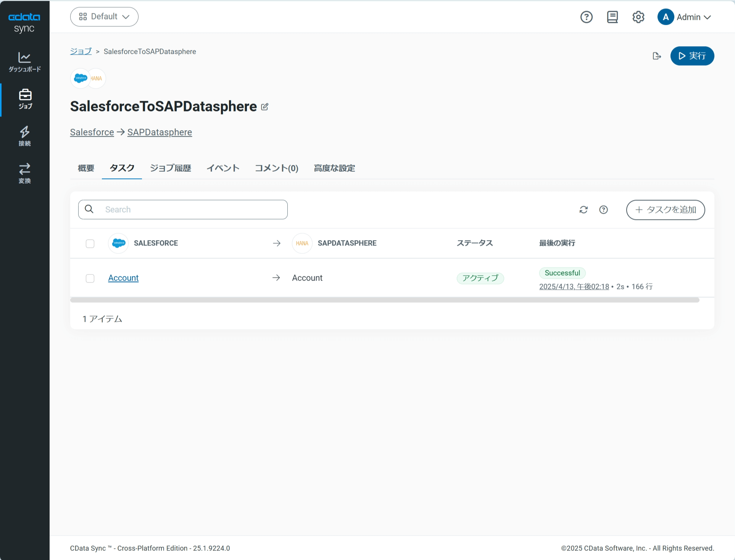Open the 高度な設定 tab
This screenshot has width=735, height=560.
click(x=334, y=168)
